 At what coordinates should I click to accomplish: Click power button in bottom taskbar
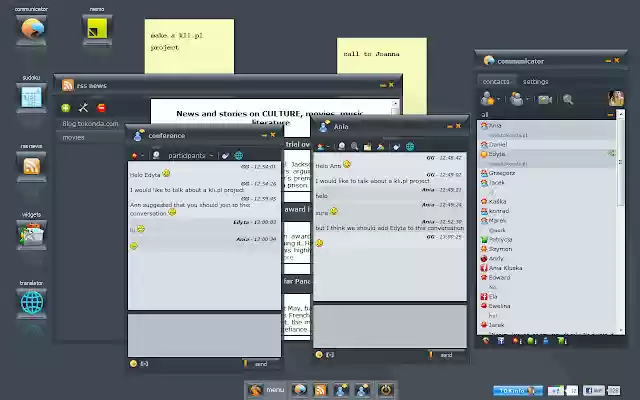click(385, 390)
